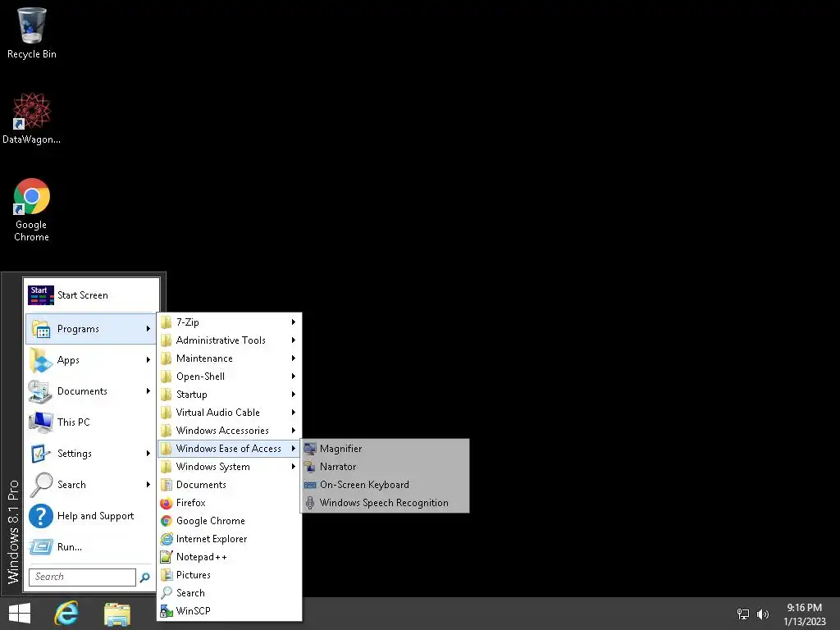Launch Narrator
Viewport: 840px width, 630px height.
tap(385, 467)
